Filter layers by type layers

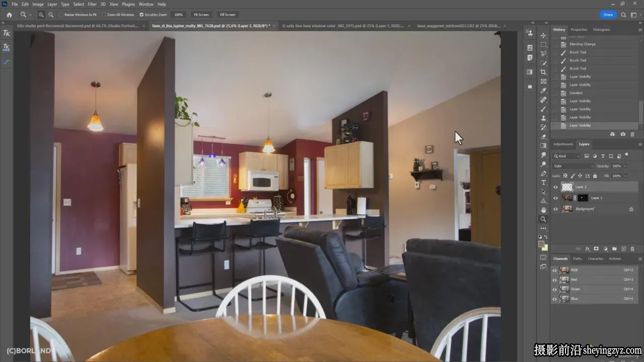[x=603, y=156]
